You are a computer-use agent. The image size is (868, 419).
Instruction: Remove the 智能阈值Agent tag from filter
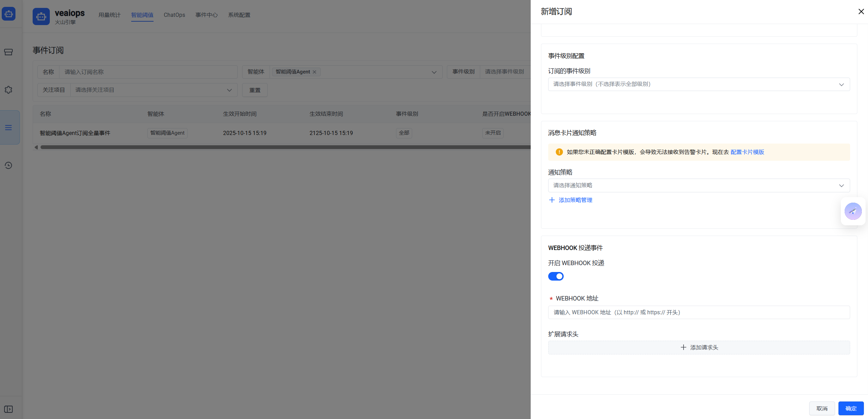314,72
